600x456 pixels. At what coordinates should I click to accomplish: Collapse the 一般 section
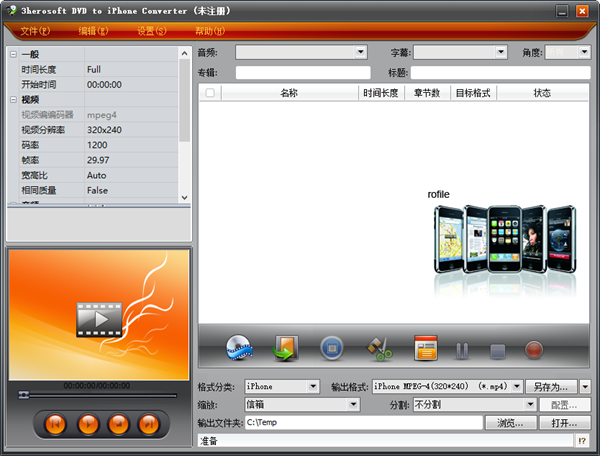point(13,54)
